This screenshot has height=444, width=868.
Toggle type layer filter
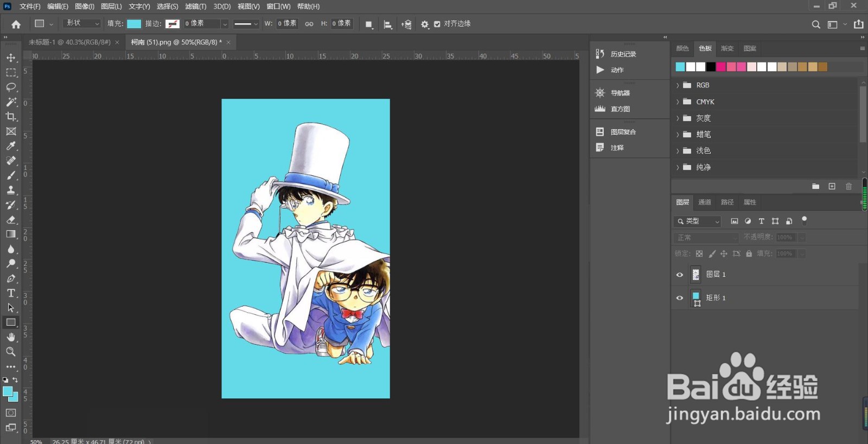(762, 221)
